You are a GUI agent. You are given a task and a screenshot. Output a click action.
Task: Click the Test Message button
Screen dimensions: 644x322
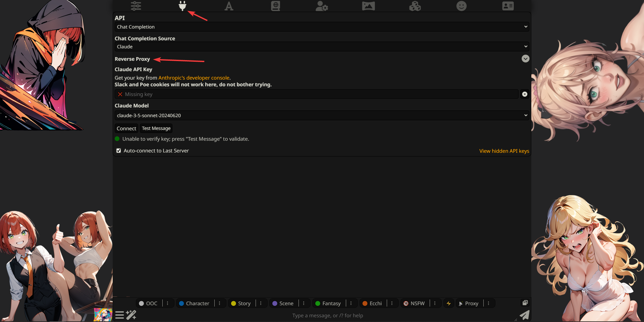[x=156, y=128]
